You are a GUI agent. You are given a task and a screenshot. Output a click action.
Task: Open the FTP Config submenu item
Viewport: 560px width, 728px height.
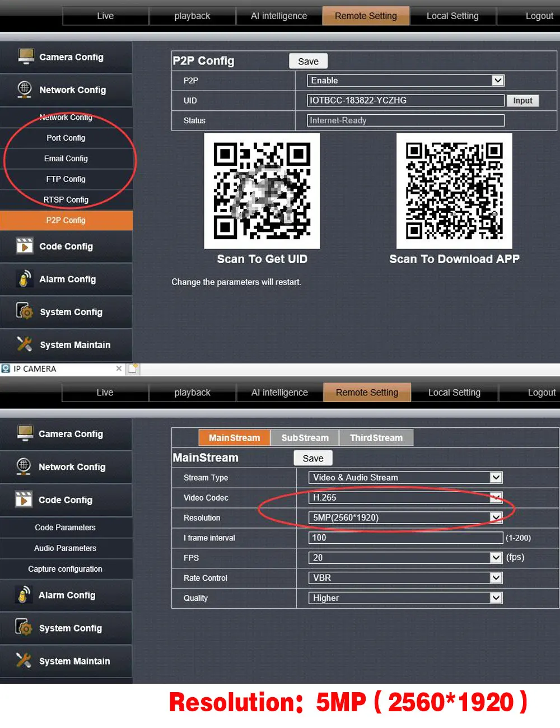[x=66, y=179]
